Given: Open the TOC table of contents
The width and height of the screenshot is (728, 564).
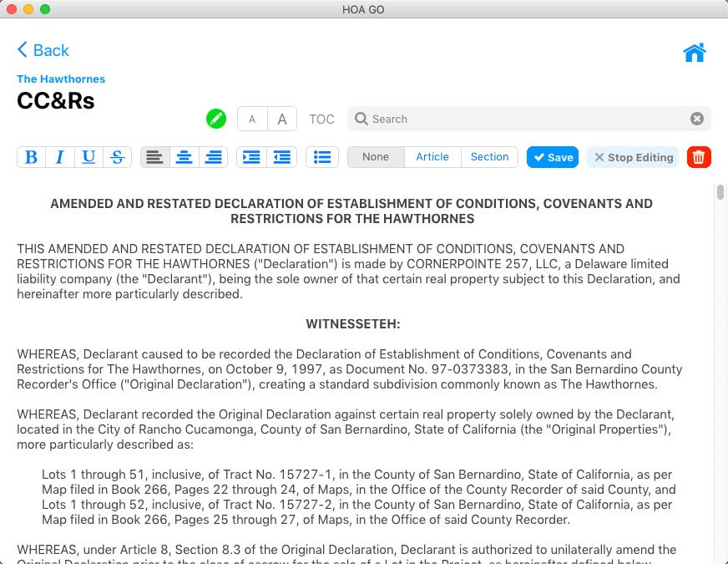Looking at the screenshot, I should (x=321, y=119).
